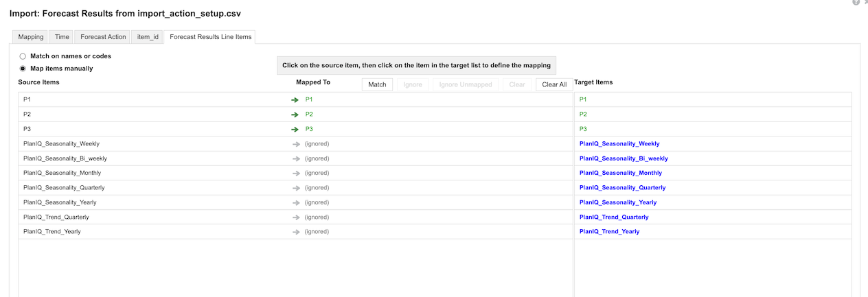
Task: Click the green arrow icon for P2
Action: (295, 115)
